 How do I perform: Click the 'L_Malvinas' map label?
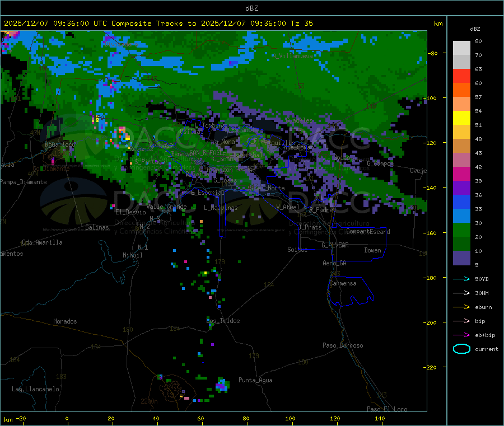[x=221, y=208]
